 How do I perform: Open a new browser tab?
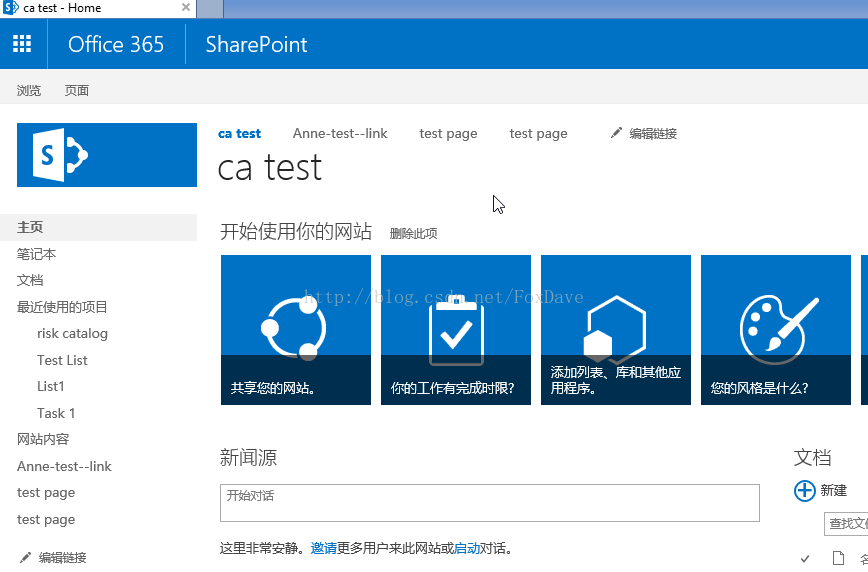point(210,8)
